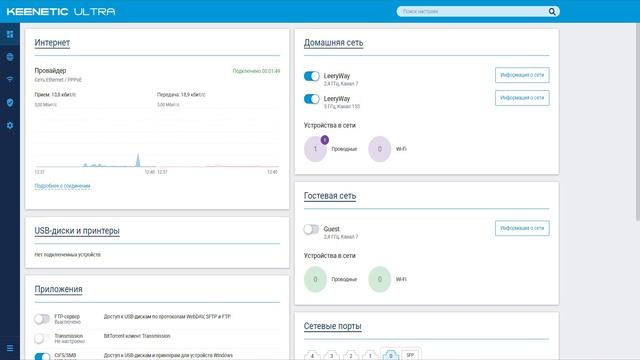Screen dimensions: 640x360
Task: Expand the sidebar with the hamburger icon
Action: 10,348
